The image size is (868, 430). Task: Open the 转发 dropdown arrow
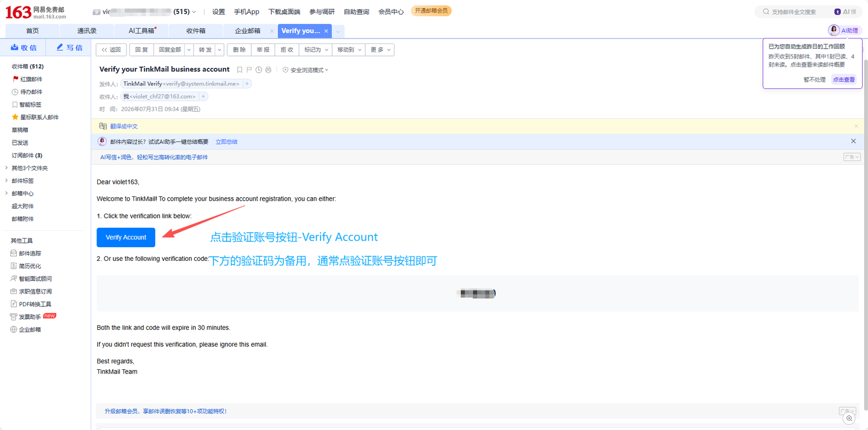pos(219,50)
